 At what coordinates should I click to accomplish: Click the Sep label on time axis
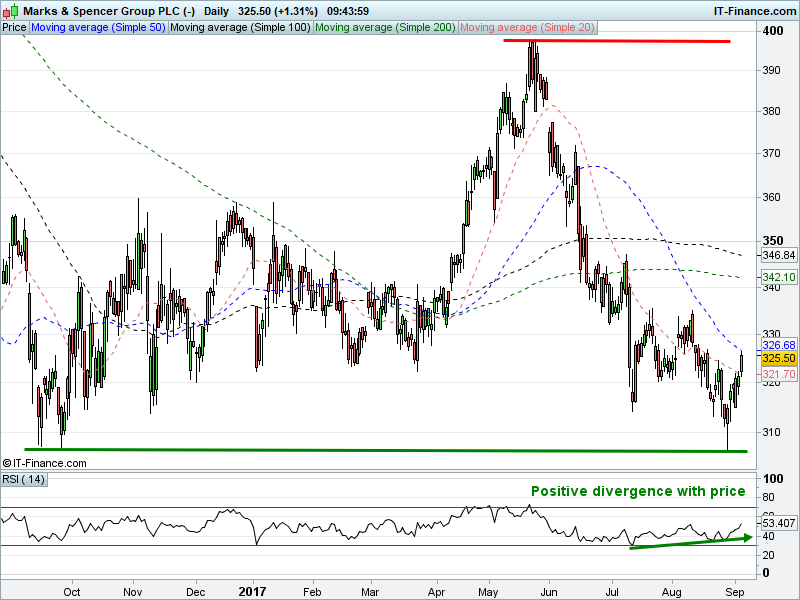(x=735, y=592)
